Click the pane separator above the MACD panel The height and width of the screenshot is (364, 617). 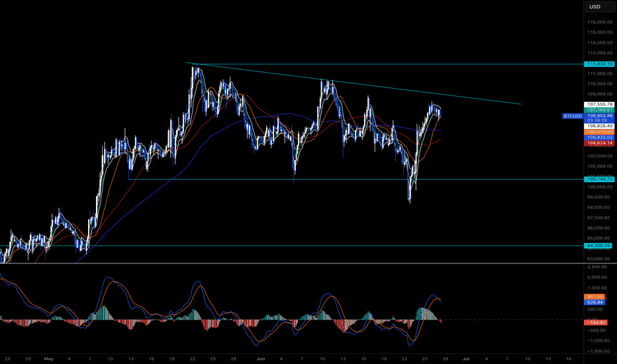[291, 263]
